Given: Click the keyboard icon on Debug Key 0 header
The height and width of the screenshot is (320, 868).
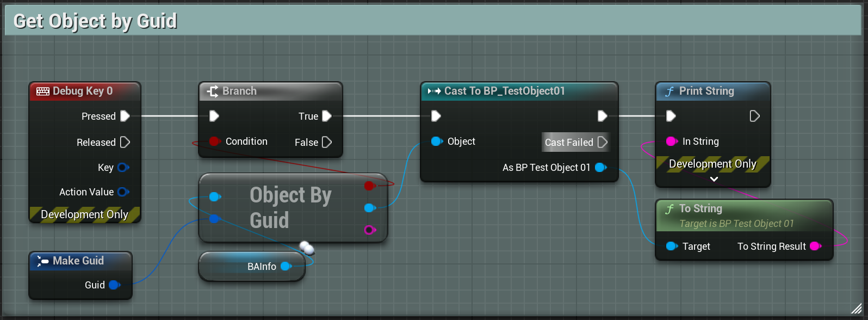Looking at the screenshot, I should pos(43,91).
